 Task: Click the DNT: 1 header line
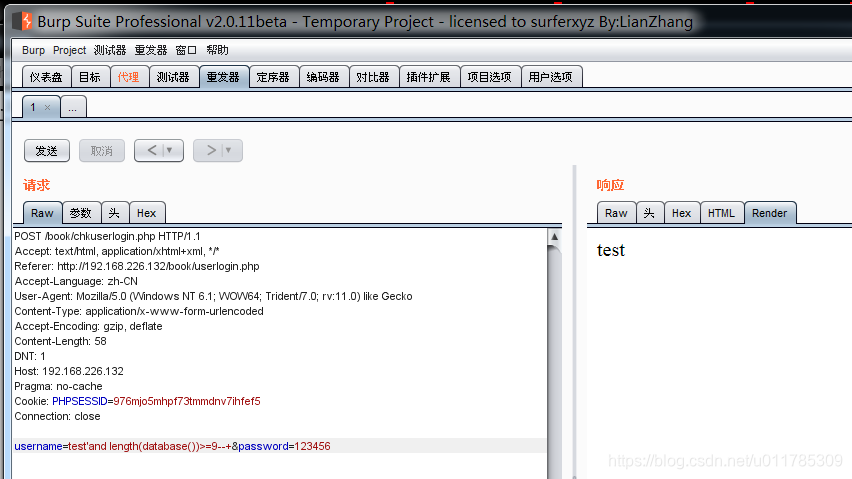pos(30,356)
